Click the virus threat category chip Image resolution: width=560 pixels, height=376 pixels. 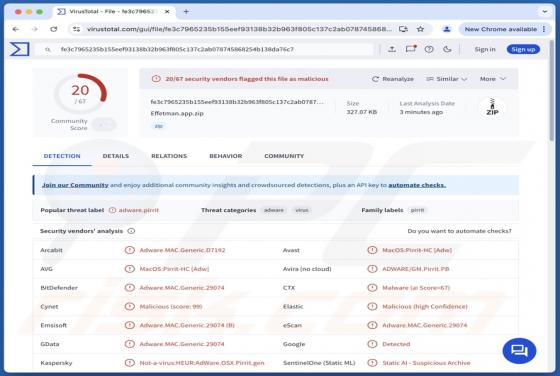[302, 210]
